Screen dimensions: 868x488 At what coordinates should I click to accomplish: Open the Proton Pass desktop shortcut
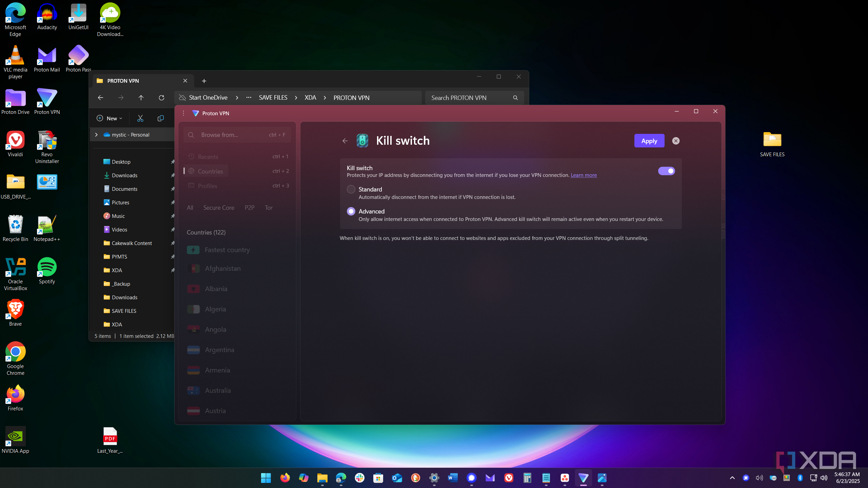coord(78,59)
